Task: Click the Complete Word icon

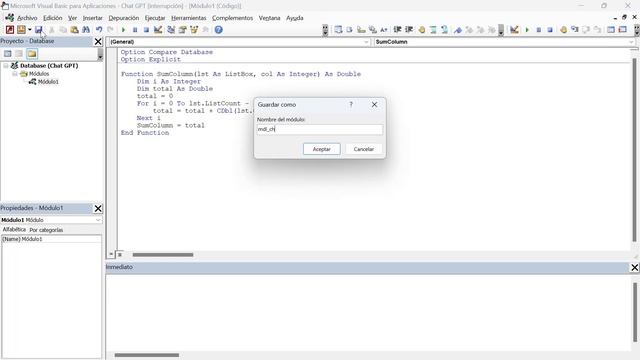Action: [384, 30]
